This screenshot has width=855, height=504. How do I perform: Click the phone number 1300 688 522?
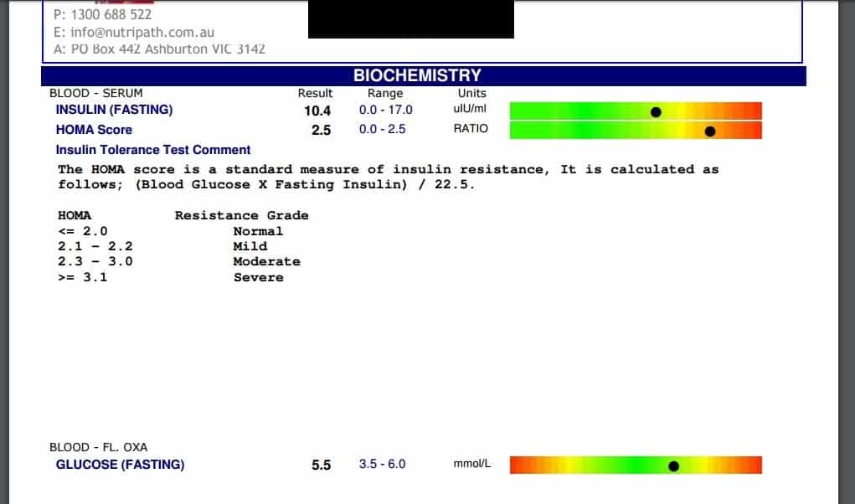tap(111, 15)
